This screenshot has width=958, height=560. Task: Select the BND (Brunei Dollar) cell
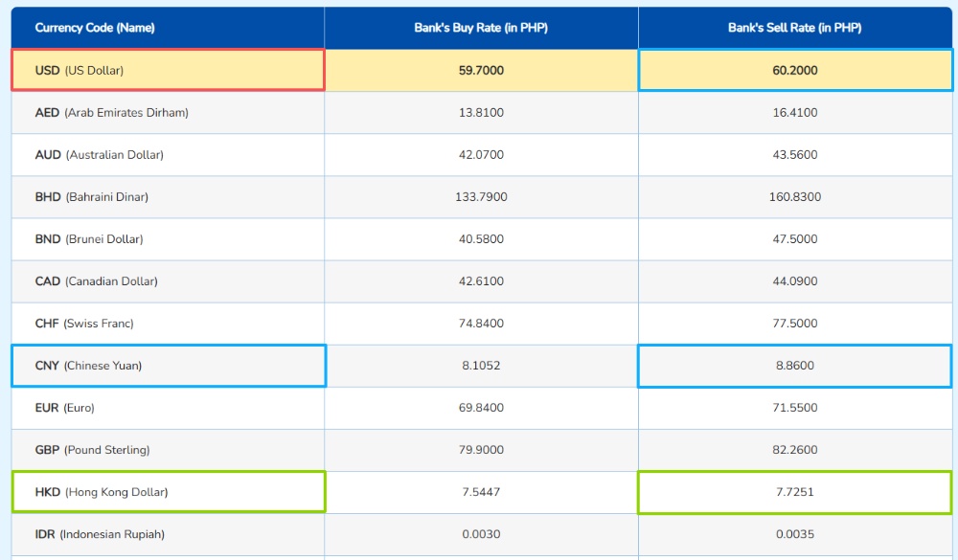click(89, 239)
